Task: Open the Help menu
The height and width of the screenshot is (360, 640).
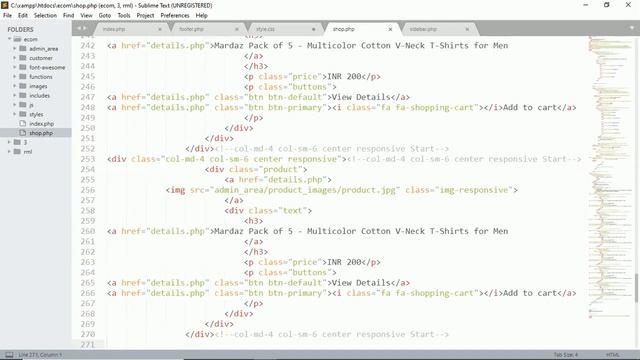Action: tap(202, 16)
